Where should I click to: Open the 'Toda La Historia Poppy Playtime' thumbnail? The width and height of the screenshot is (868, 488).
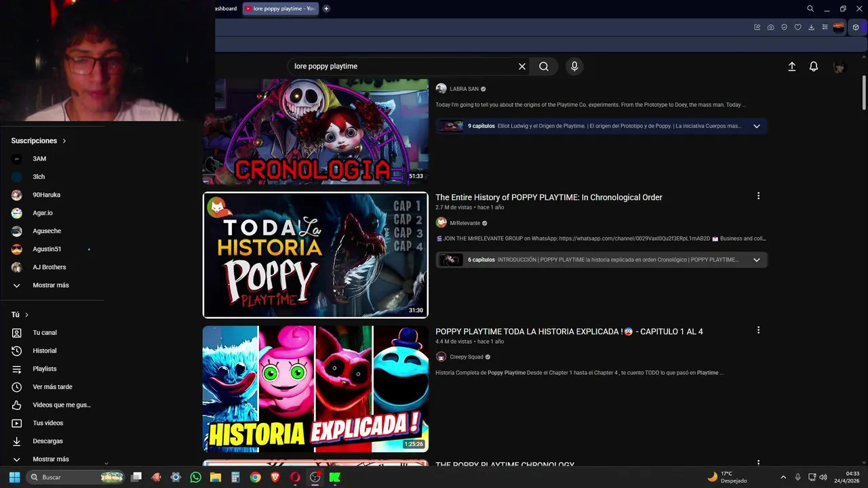315,255
